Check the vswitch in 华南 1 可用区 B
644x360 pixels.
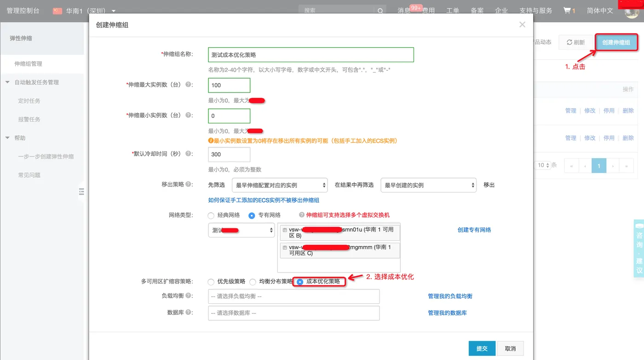click(x=285, y=230)
